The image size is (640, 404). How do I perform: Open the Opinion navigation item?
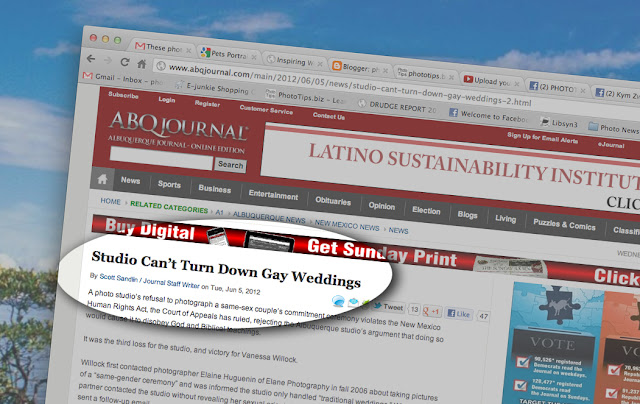point(382,206)
